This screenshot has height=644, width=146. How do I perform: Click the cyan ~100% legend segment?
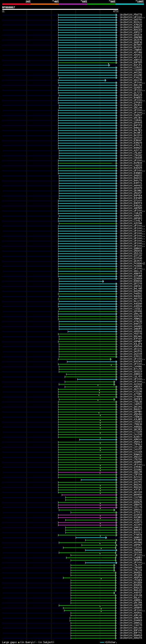coord(130,4)
